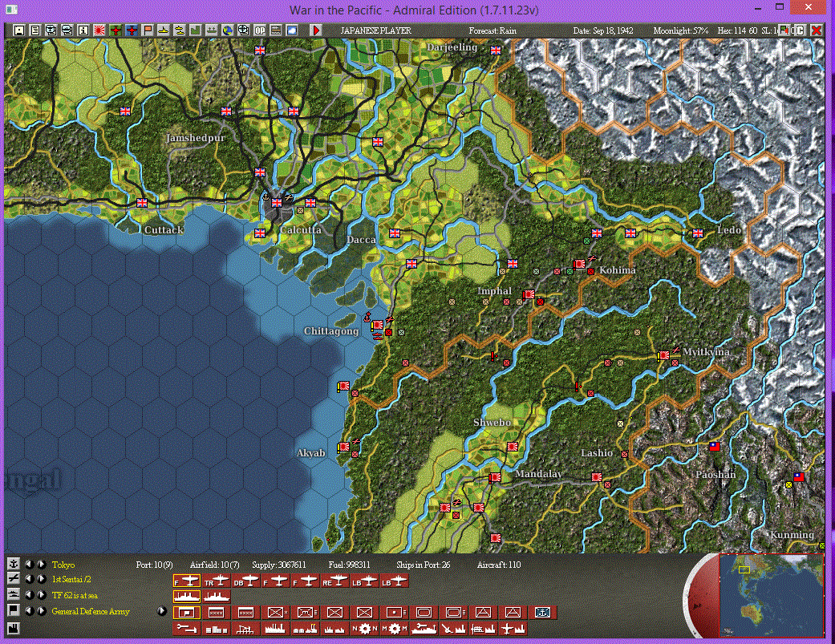Go to previous base before Tokyo
The height and width of the screenshot is (644, 835).
[x=30, y=564]
